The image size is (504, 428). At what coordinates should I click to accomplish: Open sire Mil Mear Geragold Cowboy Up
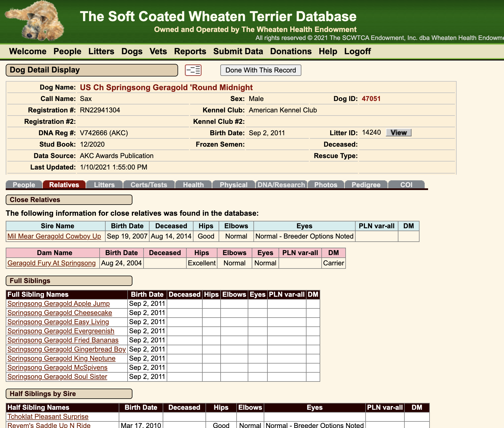54,236
